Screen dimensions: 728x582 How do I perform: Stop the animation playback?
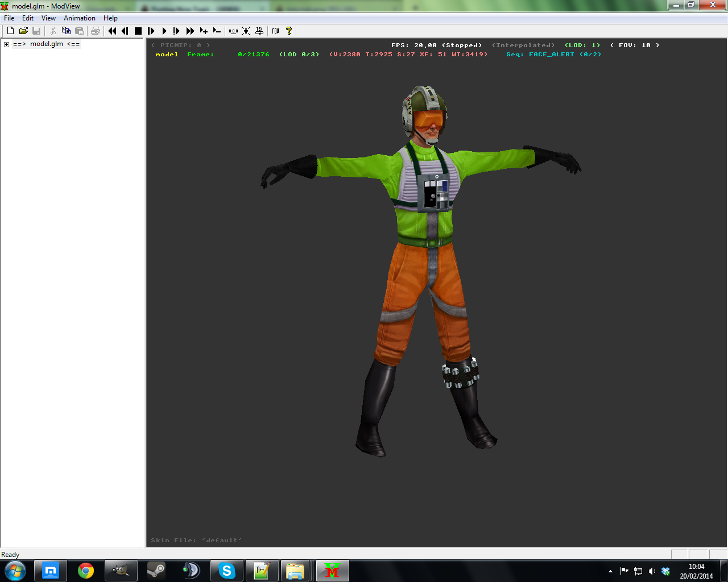tap(138, 31)
